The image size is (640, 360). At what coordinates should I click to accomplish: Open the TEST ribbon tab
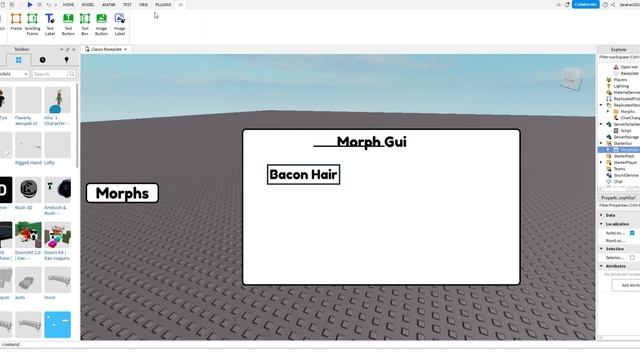coord(127,4)
